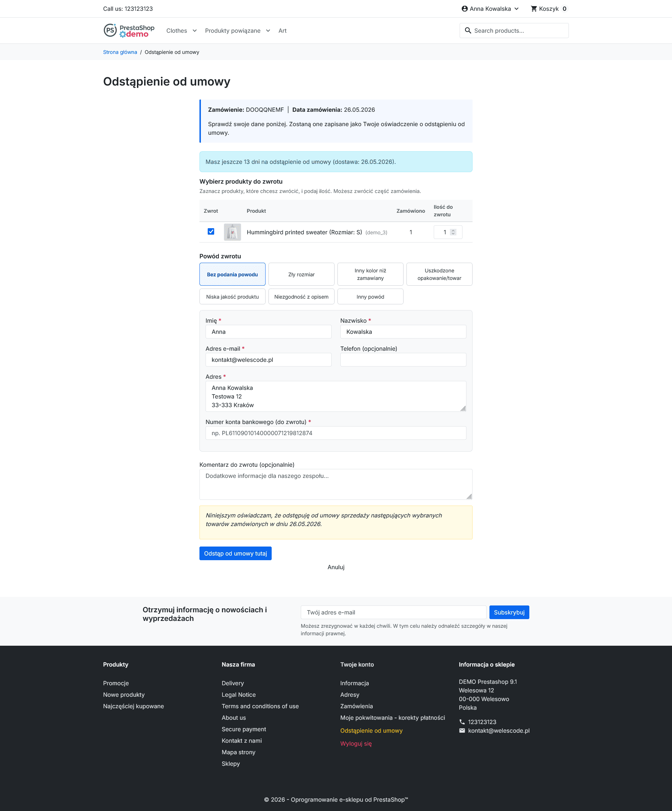This screenshot has height=811, width=672.
Task: Select the 'Zły rozmiar' return reason
Action: coord(301,274)
